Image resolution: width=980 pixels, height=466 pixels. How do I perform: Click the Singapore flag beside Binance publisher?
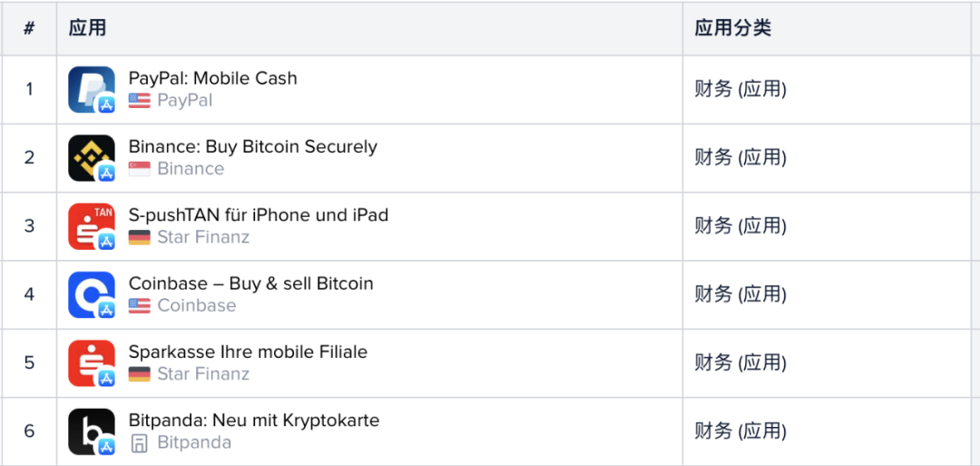tap(140, 169)
